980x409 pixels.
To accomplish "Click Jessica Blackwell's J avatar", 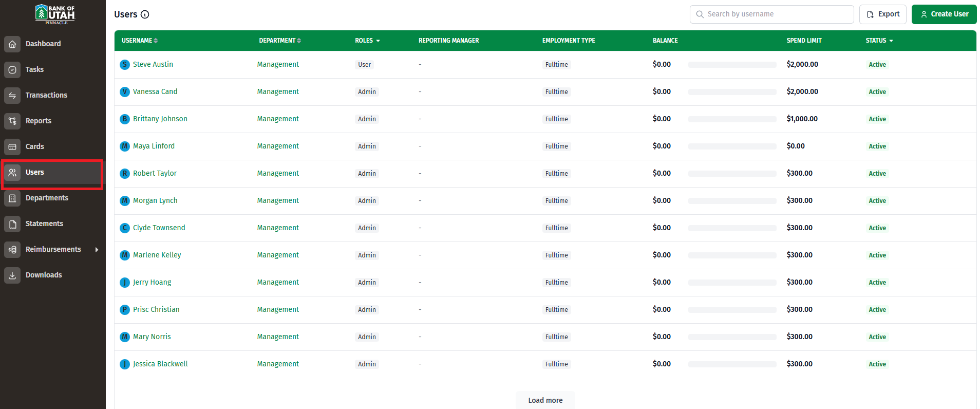I will (125, 364).
